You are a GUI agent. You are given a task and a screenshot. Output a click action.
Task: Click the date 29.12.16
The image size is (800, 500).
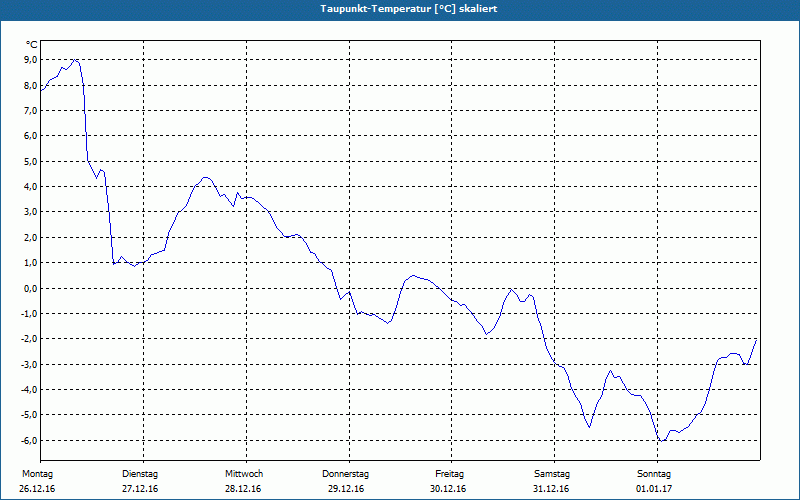346,489
